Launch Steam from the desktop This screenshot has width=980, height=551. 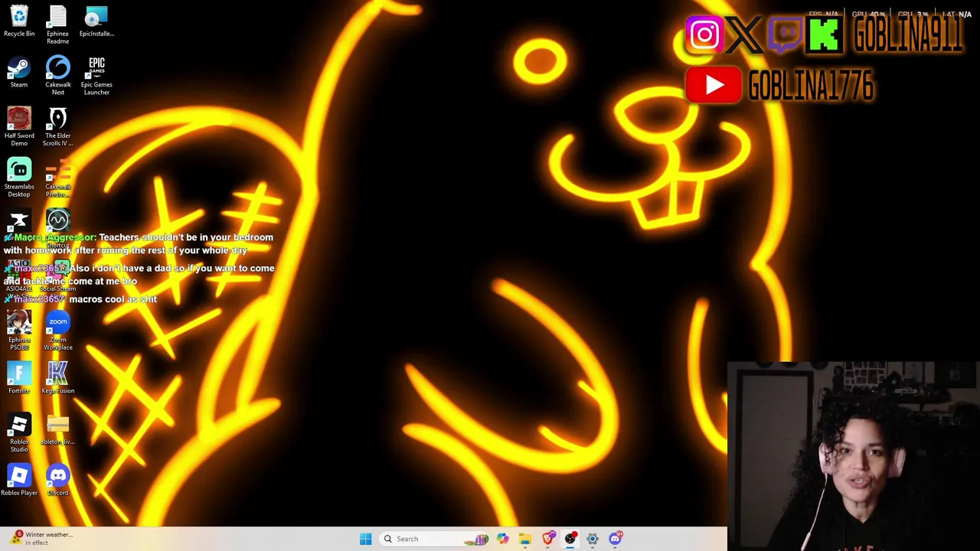[19, 72]
